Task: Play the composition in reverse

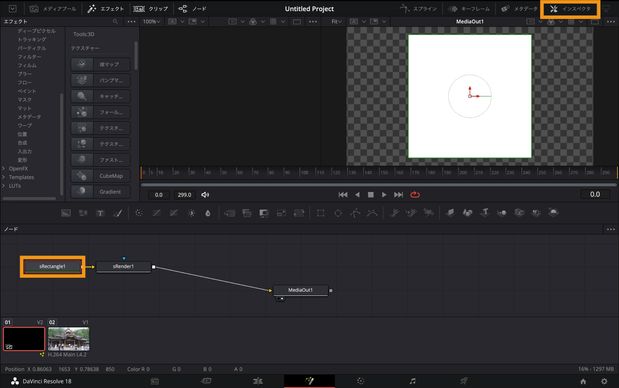Action: (x=357, y=195)
